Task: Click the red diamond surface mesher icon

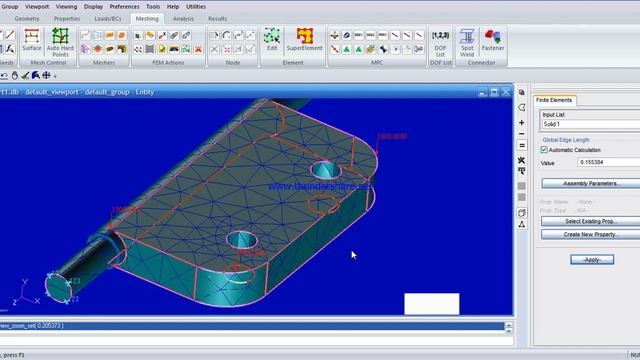Action: [98, 49]
